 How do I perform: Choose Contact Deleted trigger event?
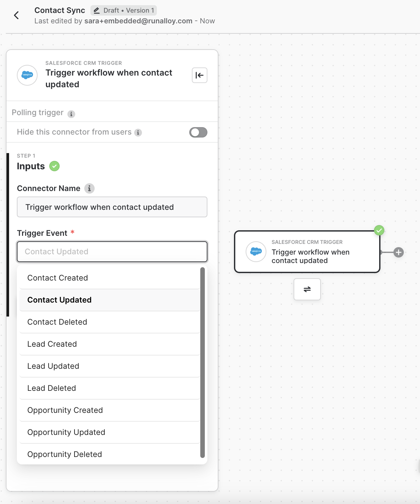click(x=57, y=322)
